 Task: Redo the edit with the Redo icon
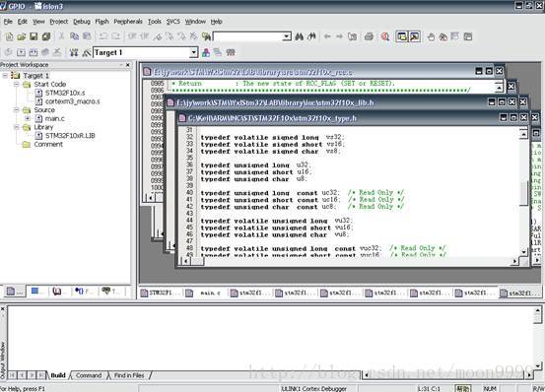click(115, 36)
